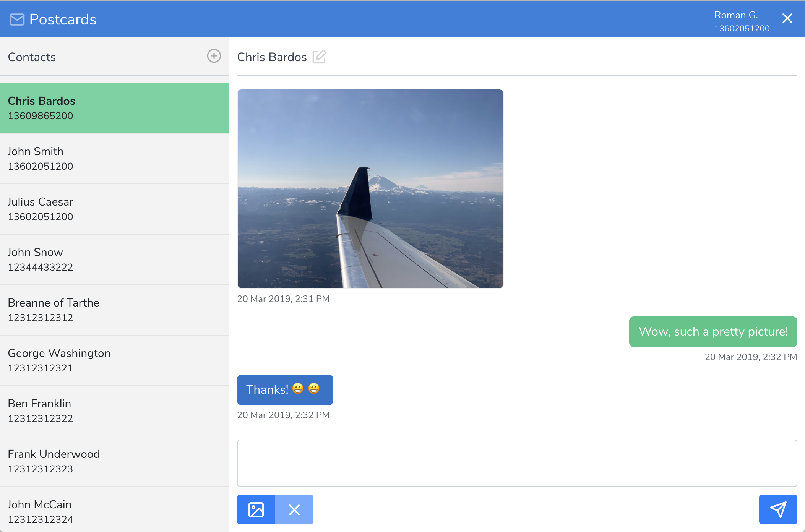Click the add contact plus icon
The height and width of the screenshot is (532, 805).
tap(214, 56)
